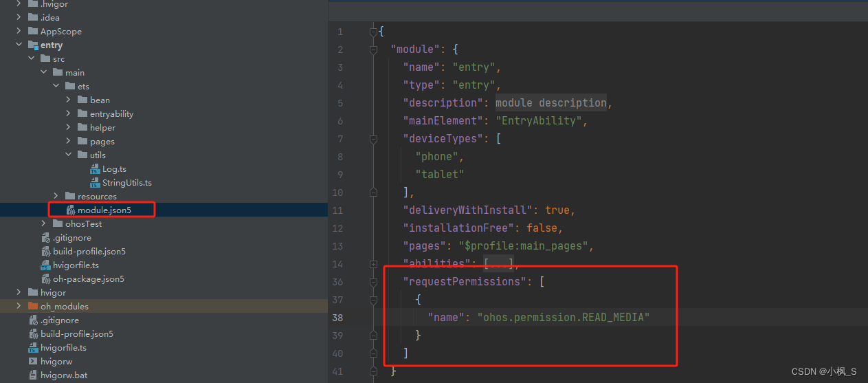Expand the pages folder chevron

(69, 141)
